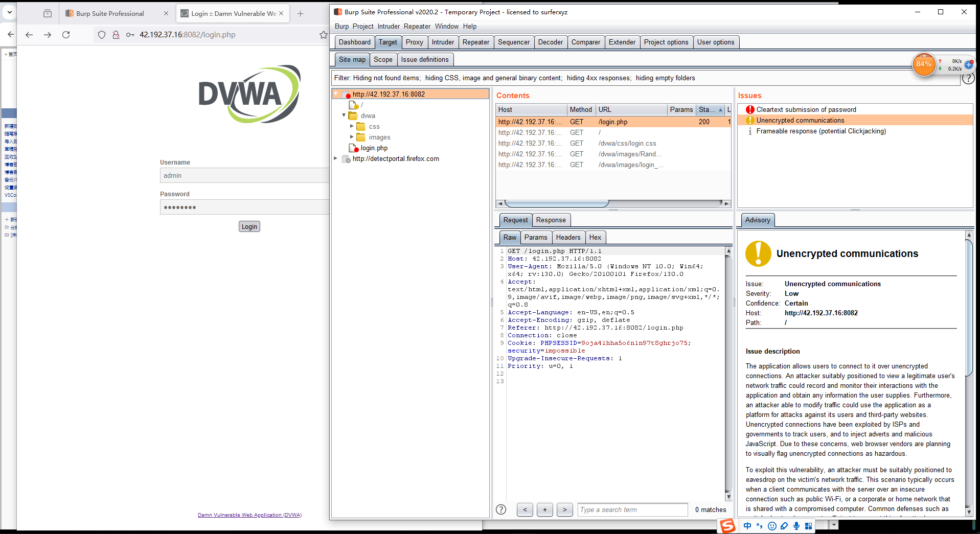Viewport: 980px width, 534px height.
Task: Select the login.php file in site tree
Action: coord(374,148)
